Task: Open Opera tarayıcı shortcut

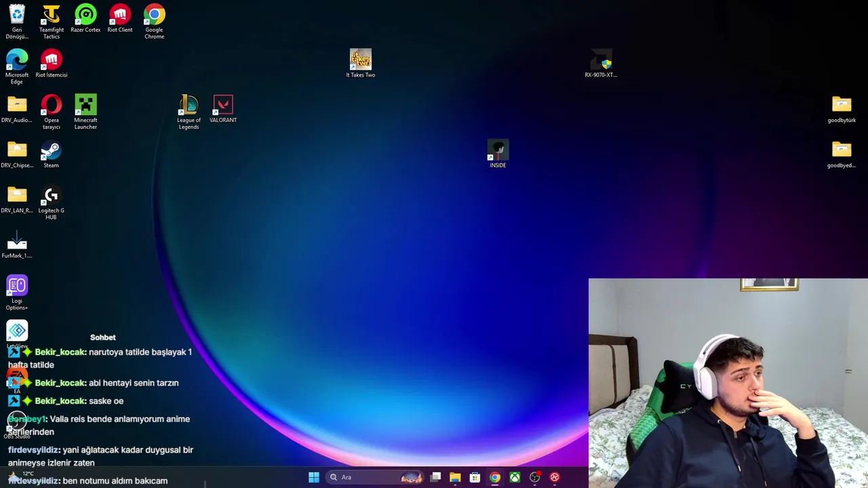Action: [x=52, y=113]
